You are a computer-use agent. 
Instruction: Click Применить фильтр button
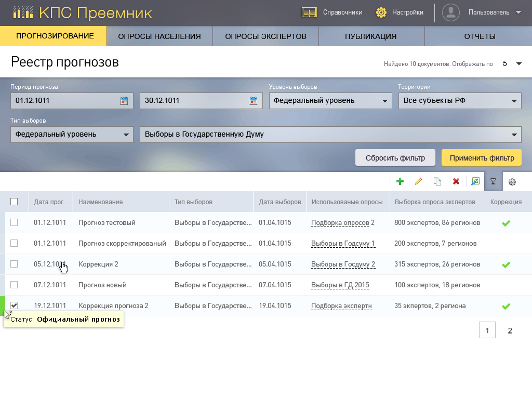pos(482,158)
